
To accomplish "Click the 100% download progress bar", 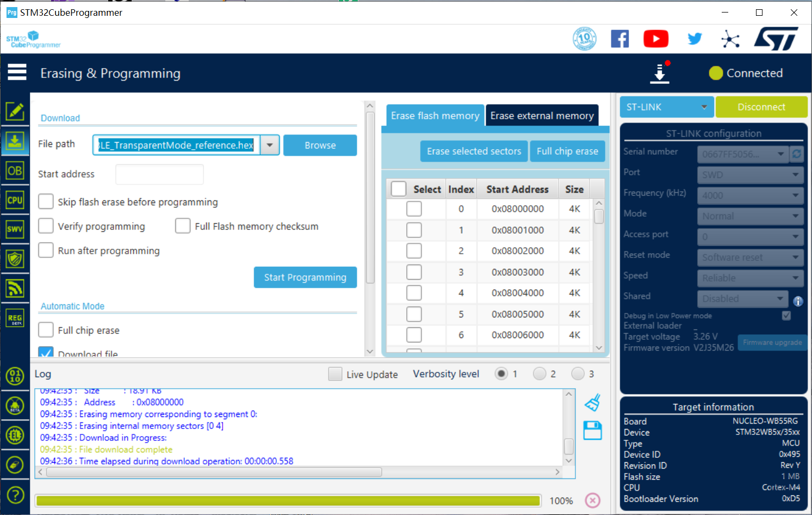I will point(288,501).
